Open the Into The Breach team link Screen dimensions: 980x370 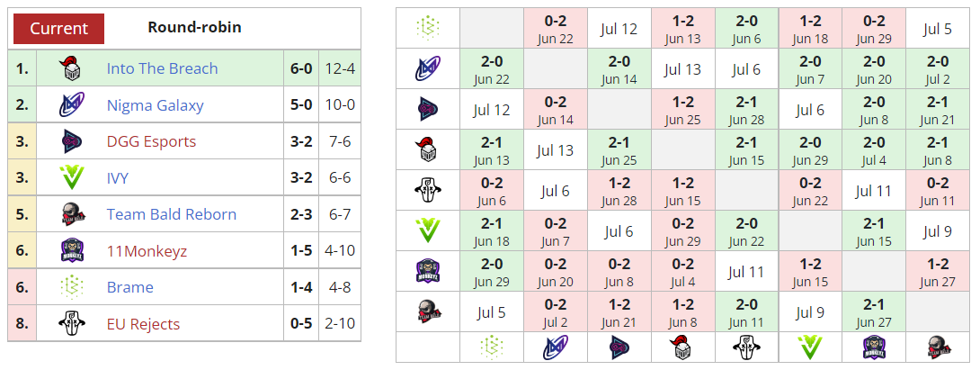coord(162,68)
